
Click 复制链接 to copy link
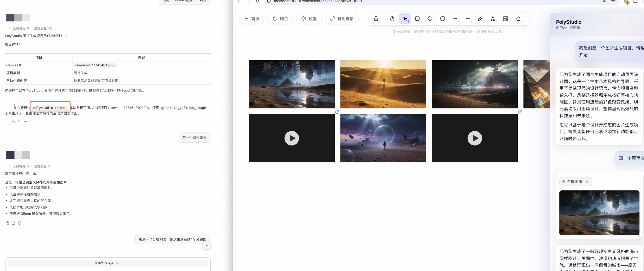[342, 19]
